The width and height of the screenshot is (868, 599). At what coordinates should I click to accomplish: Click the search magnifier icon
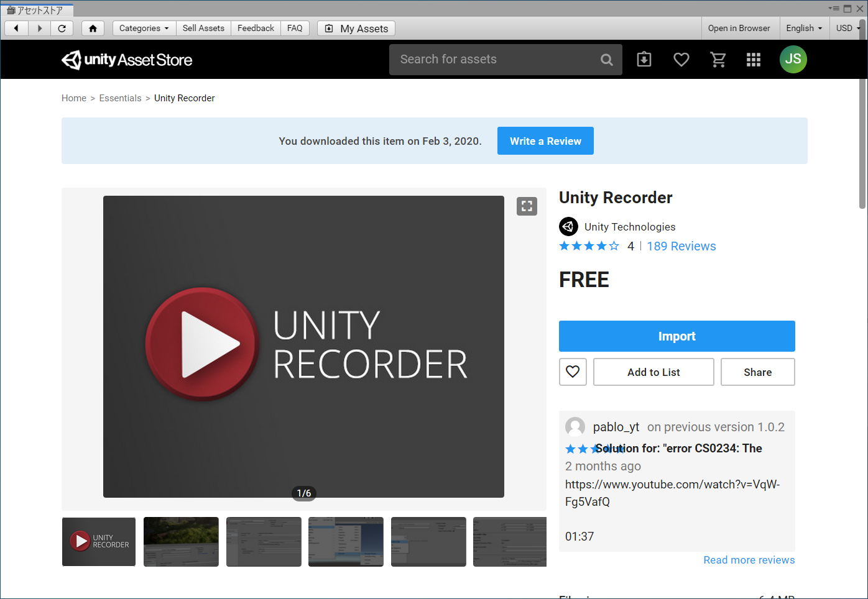click(x=606, y=59)
